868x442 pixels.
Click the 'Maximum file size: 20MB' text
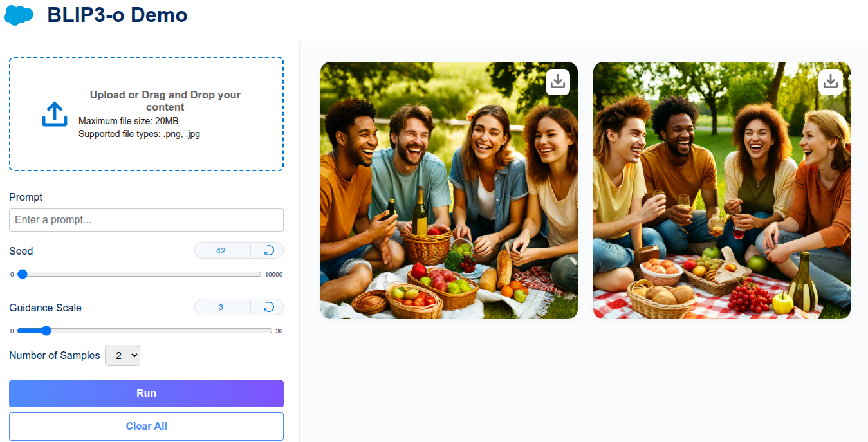(x=129, y=121)
